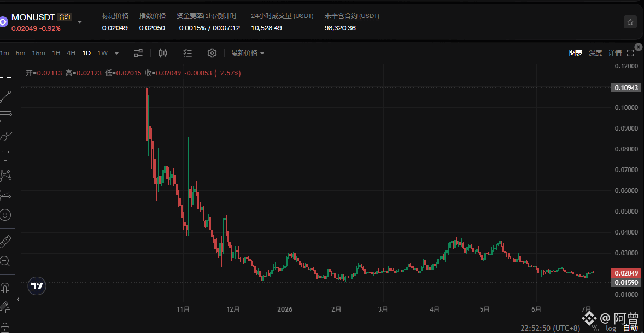
Task: Open chart settings gear
Action: pyautogui.click(x=212, y=52)
